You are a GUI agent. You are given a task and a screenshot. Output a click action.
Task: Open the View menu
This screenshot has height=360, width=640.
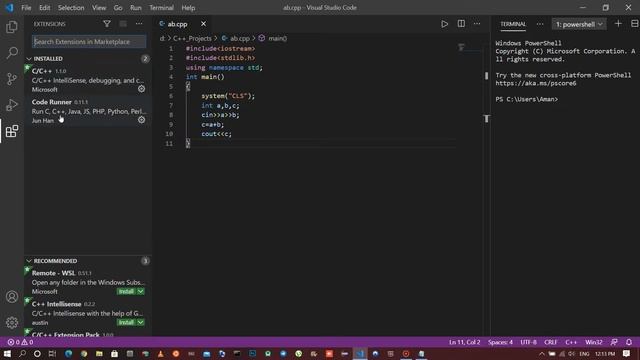[x=99, y=8]
